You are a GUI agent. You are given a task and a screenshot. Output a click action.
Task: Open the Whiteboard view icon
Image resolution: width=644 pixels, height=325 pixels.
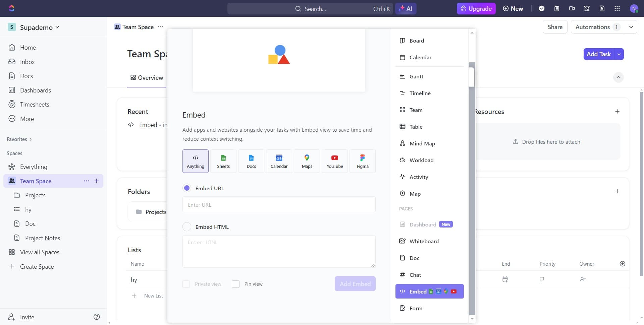(x=424, y=241)
